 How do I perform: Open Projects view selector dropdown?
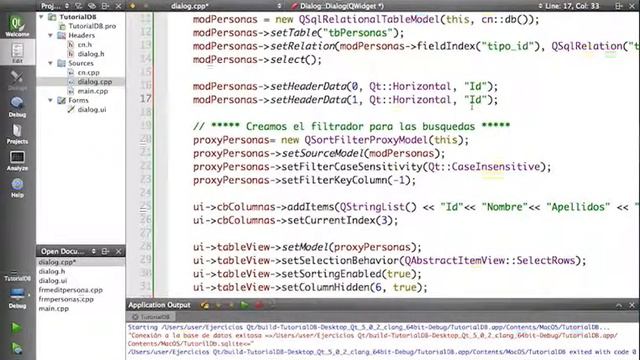click(x=55, y=6)
